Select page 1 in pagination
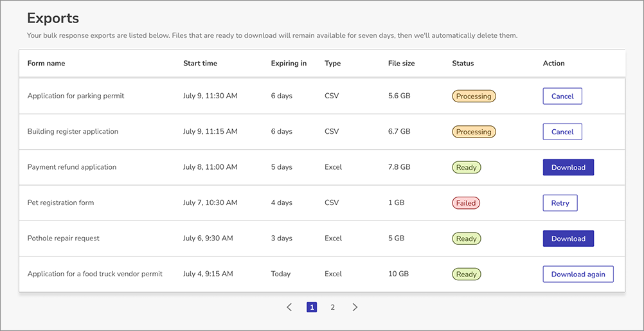 coord(312,307)
